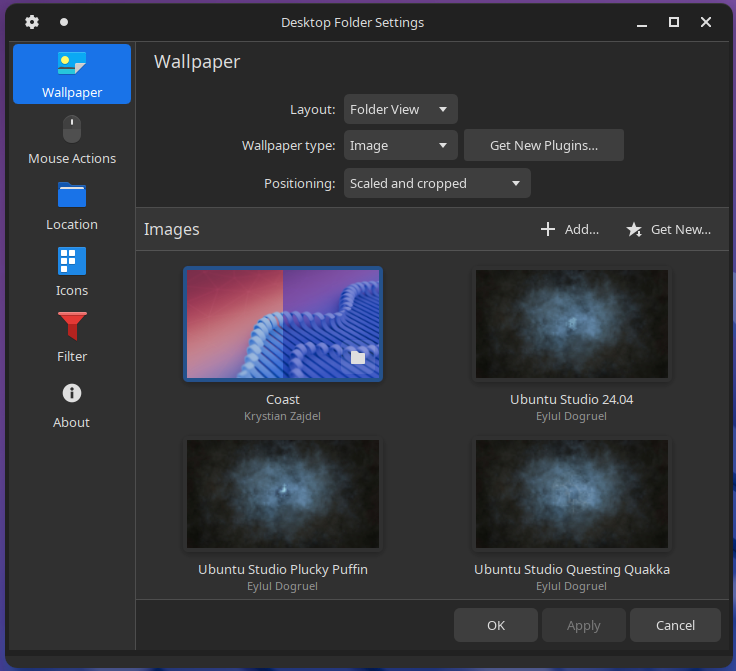Confirm settings with OK button
The width and height of the screenshot is (736, 671).
(496, 625)
